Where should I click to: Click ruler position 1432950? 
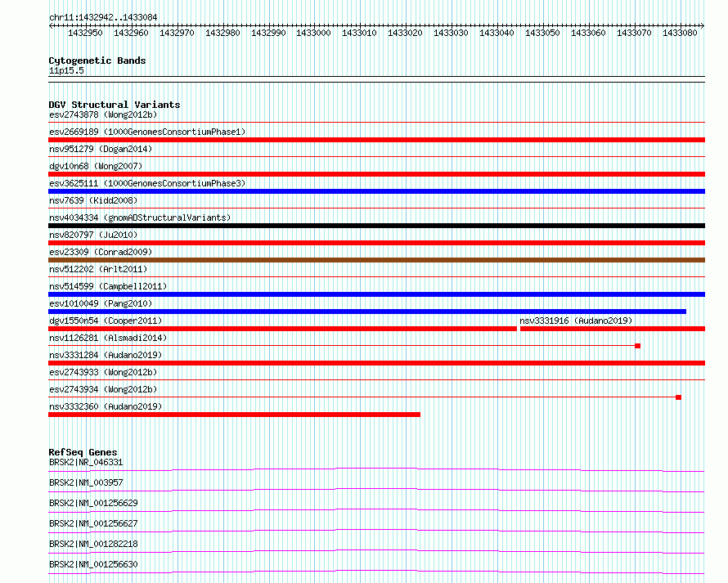tap(85, 33)
